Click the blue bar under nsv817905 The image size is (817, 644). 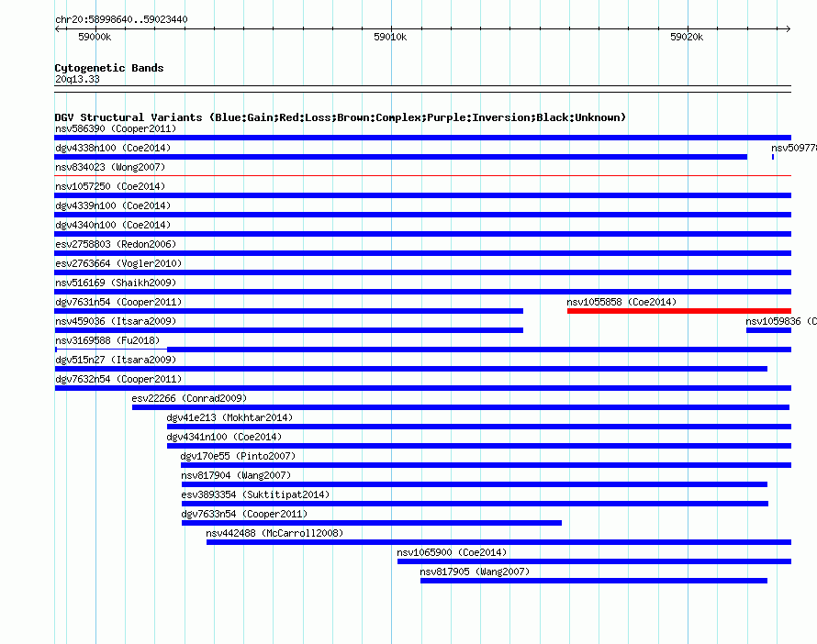[593, 581]
